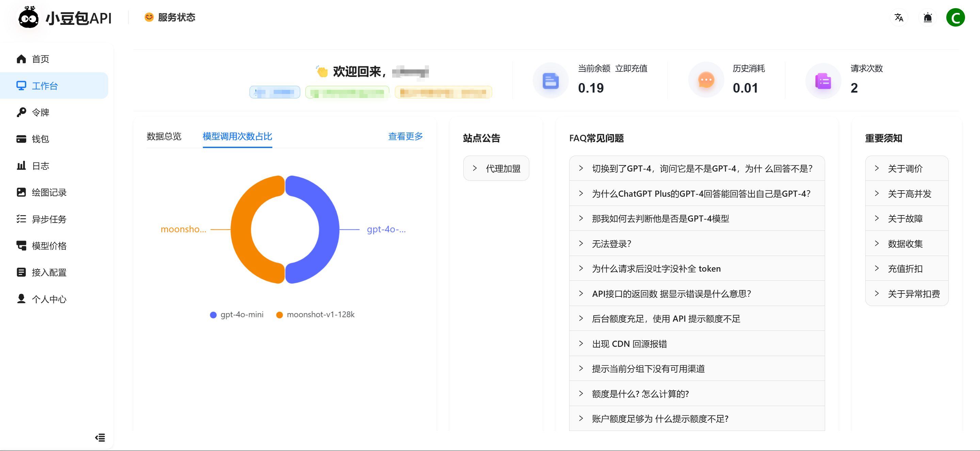Expand the 无法登录? FAQ item

coord(611,243)
